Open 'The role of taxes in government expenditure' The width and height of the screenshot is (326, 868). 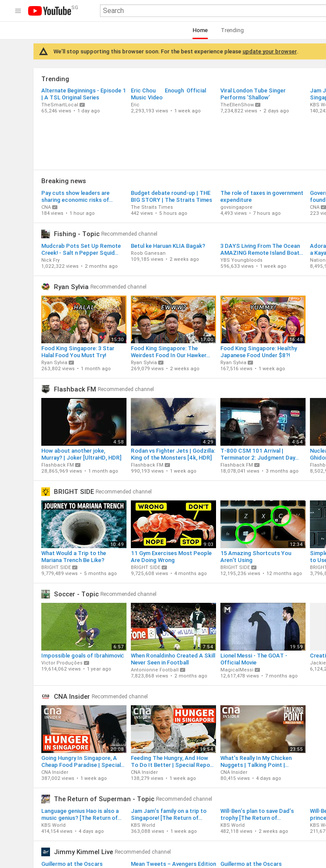262,197
